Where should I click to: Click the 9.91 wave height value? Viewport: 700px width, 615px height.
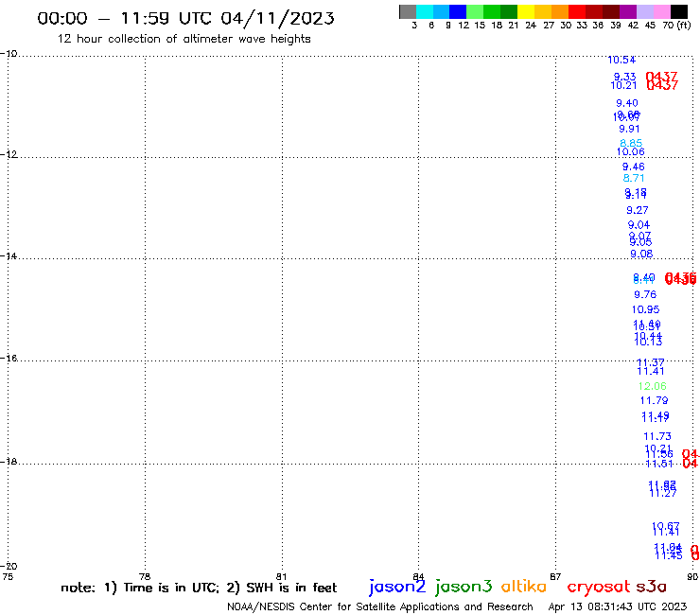pos(629,129)
